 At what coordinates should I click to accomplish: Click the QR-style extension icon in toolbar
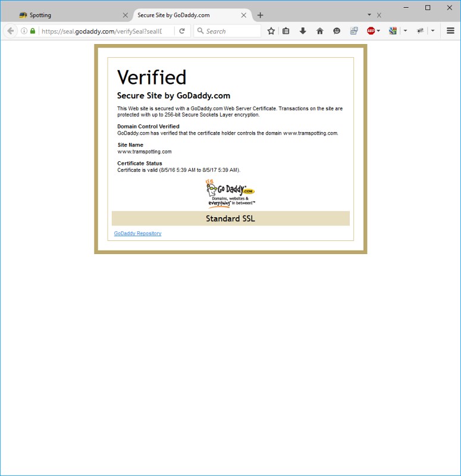pyautogui.click(x=354, y=31)
